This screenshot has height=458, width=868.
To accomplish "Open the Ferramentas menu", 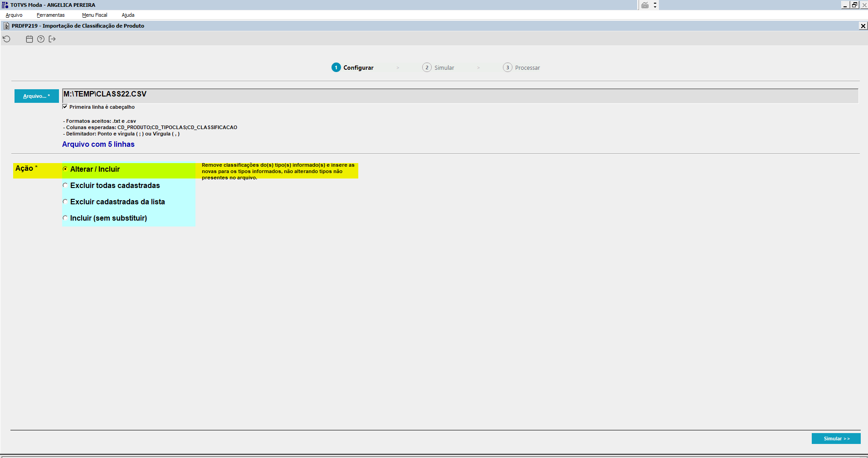I will (51, 15).
